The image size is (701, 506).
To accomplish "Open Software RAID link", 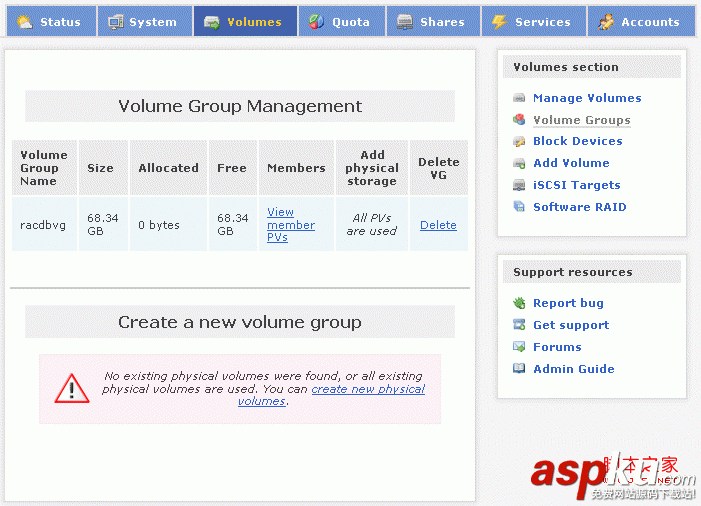I will click(580, 207).
